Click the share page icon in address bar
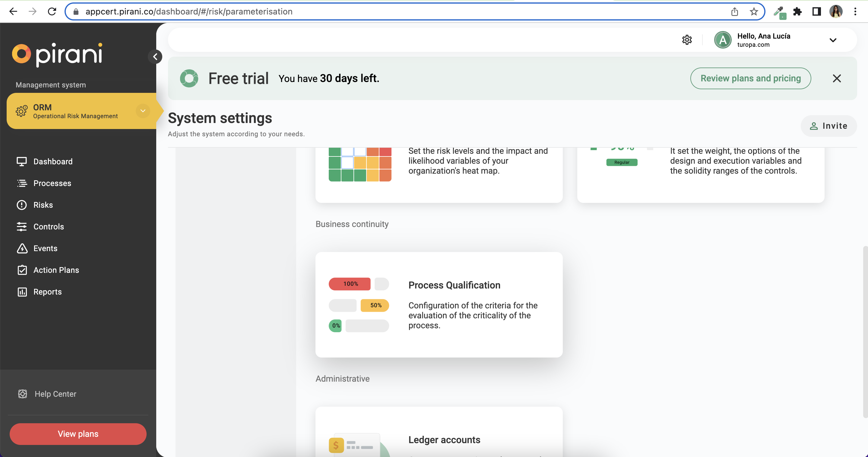The image size is (868, 457). (x=735, y=12)
